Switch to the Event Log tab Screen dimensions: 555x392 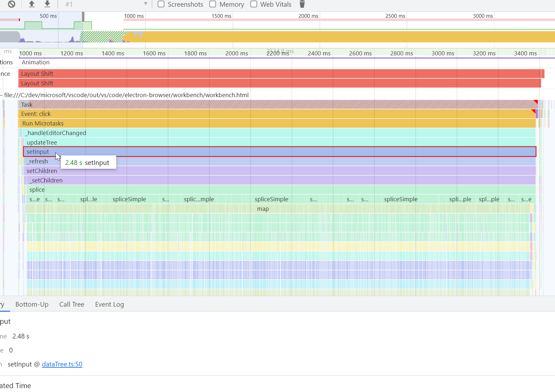tap(109, 304)
